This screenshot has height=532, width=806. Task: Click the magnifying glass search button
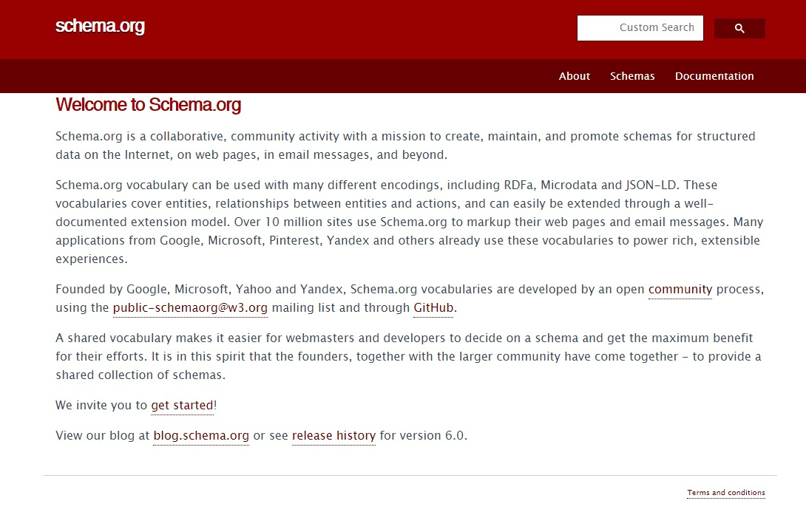(739, 29)
